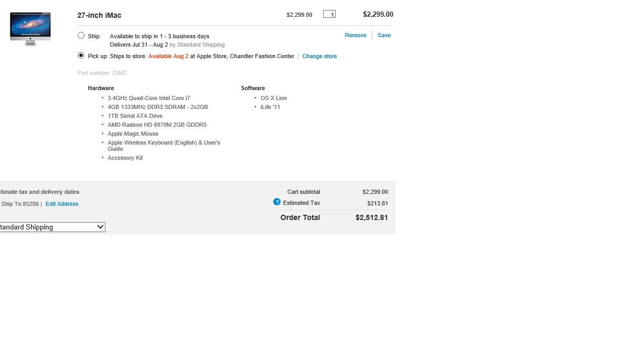
Task: Select the Pick up radio button
Action: click(81, 56)
